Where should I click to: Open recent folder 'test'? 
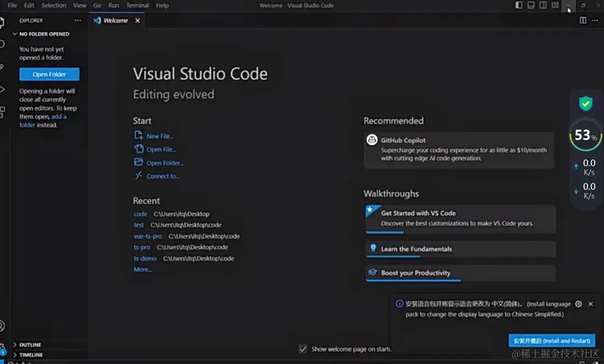click(x=139, y=225)
